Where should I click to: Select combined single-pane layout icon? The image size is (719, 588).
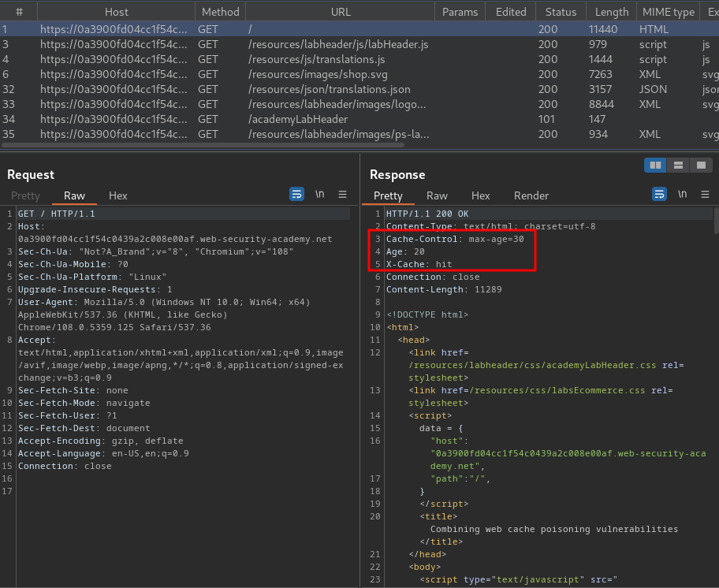pos(701,165)
